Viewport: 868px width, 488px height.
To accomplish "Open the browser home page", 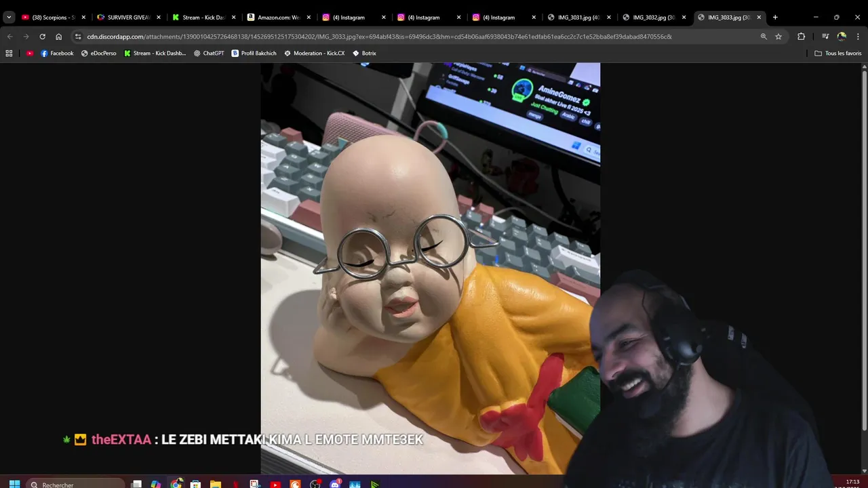I will pyautogui.click(x=58, y=37).
